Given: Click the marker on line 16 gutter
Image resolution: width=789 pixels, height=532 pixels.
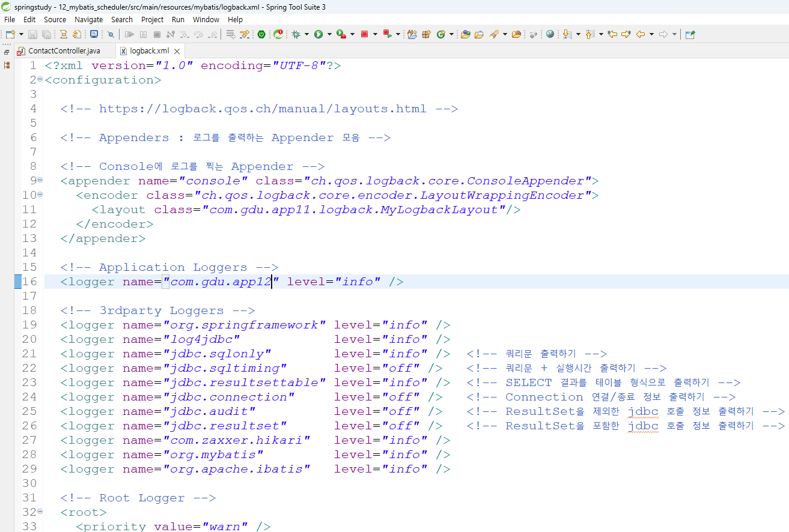Looking at the screenshot, I should (x=18, y=282).
